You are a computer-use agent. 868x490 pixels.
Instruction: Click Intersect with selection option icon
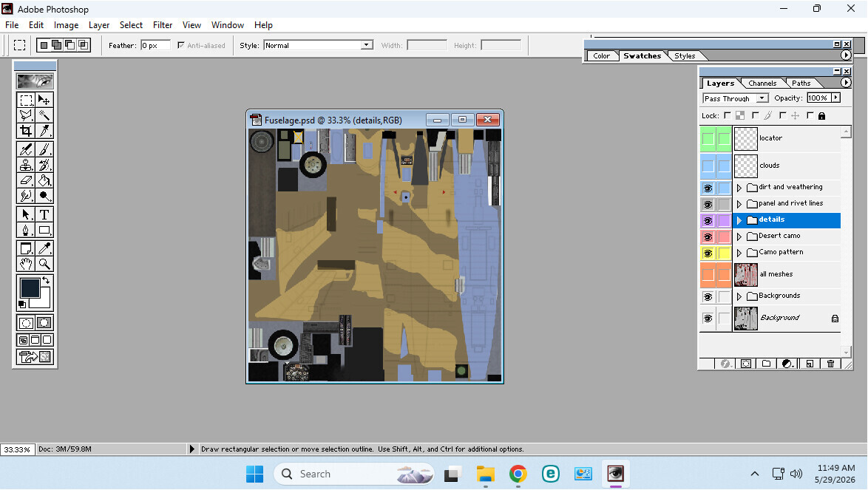pyautogui.click(x=84, y=45)
